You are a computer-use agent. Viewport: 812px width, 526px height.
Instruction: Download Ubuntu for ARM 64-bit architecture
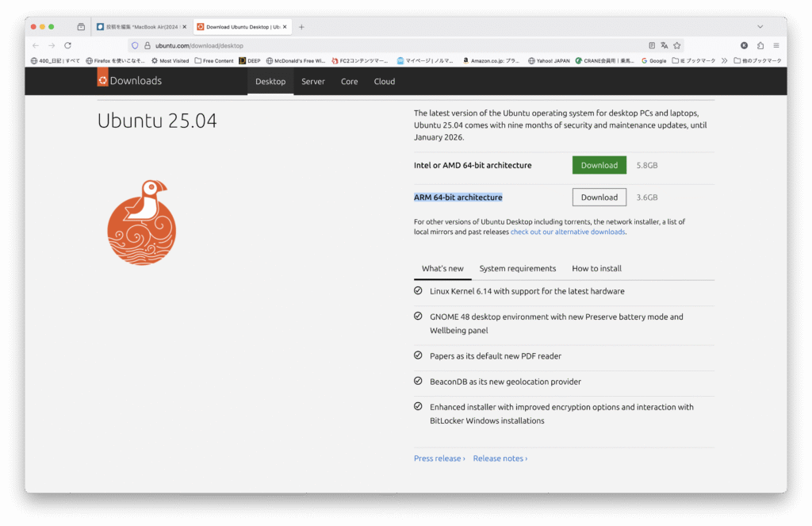click(x=599, y=198)
